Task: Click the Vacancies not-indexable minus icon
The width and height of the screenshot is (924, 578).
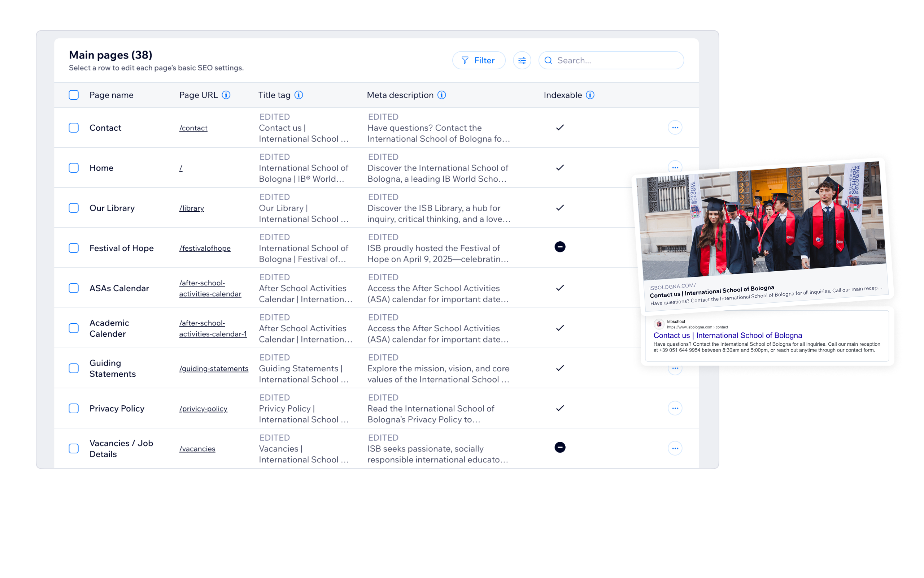Action: pyautogui.click(x=560, y=447)
